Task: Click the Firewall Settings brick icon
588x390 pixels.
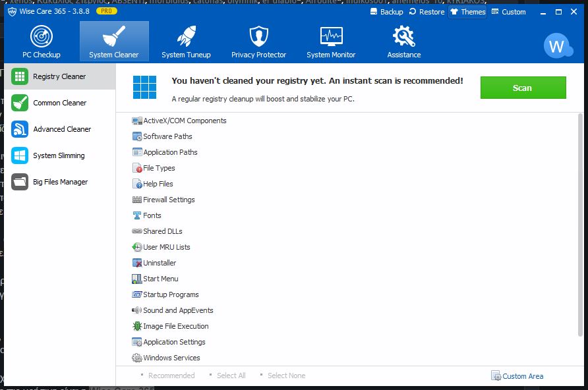Action: [137, 200]
